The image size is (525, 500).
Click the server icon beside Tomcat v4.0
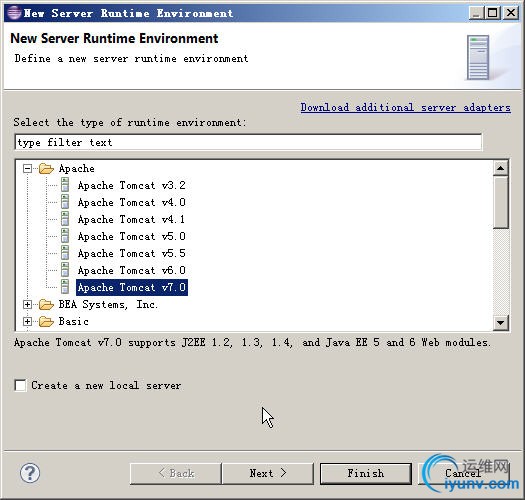click(65, 202)
